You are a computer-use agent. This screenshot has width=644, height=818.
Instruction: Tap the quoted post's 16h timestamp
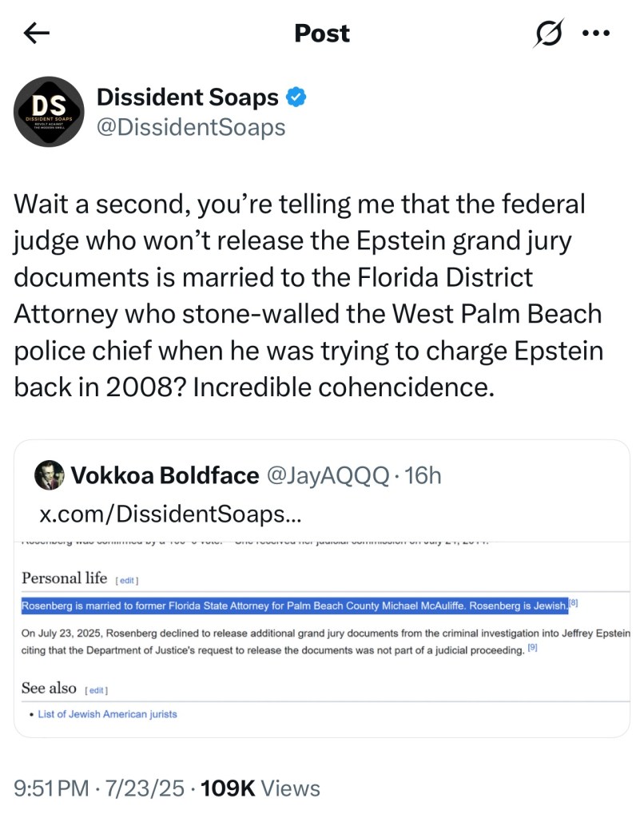423,476
